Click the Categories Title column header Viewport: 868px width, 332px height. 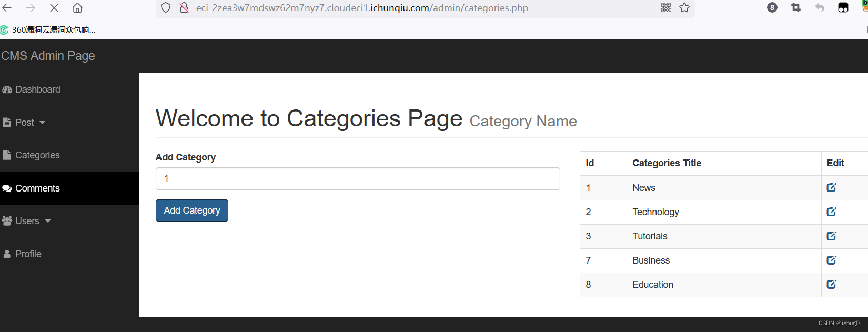[x=724, y=163]
